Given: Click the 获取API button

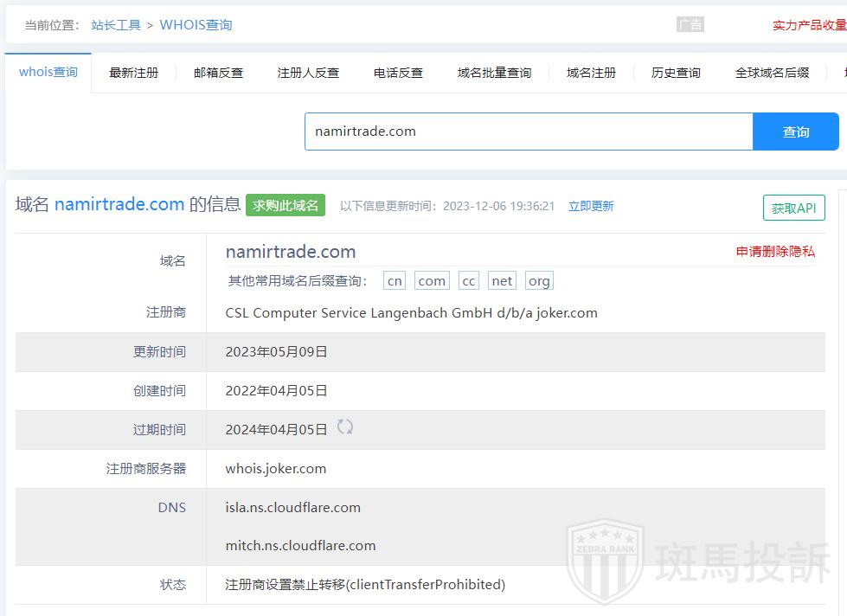Looking at the screenshot, I should pos(793,209).
